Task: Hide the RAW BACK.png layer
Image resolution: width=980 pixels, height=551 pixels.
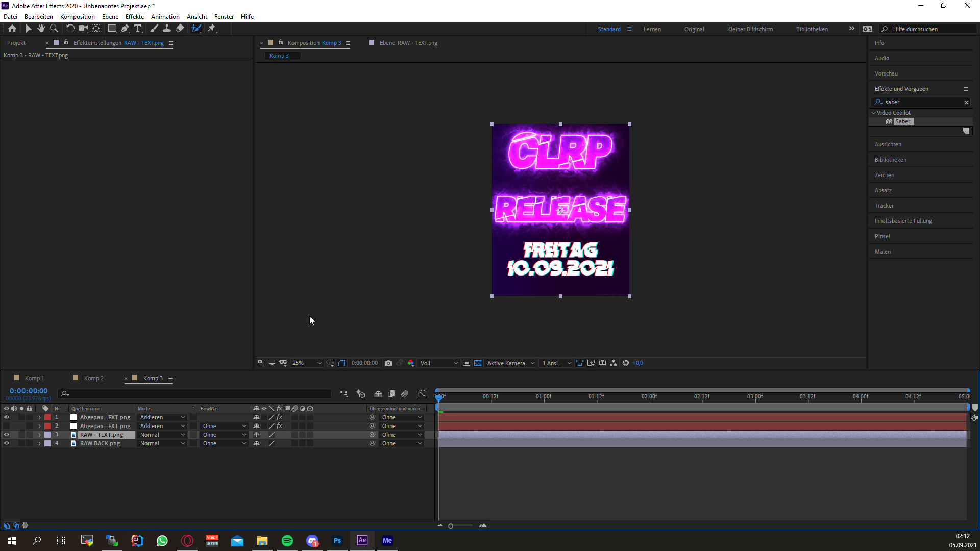Action: pyautogui.click(x=7, y=443)
